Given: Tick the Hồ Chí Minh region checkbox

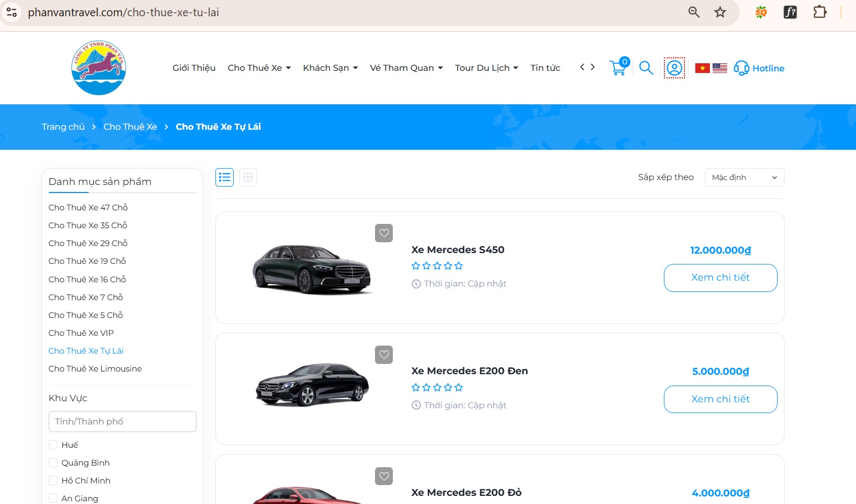Looking at the screenshot, I should (x=53, y=480).
